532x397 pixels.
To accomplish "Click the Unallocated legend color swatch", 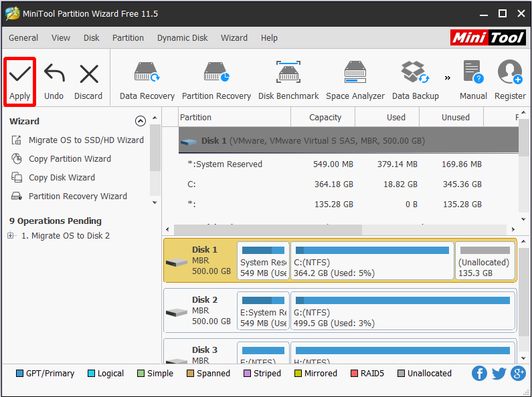I will 401,374.
